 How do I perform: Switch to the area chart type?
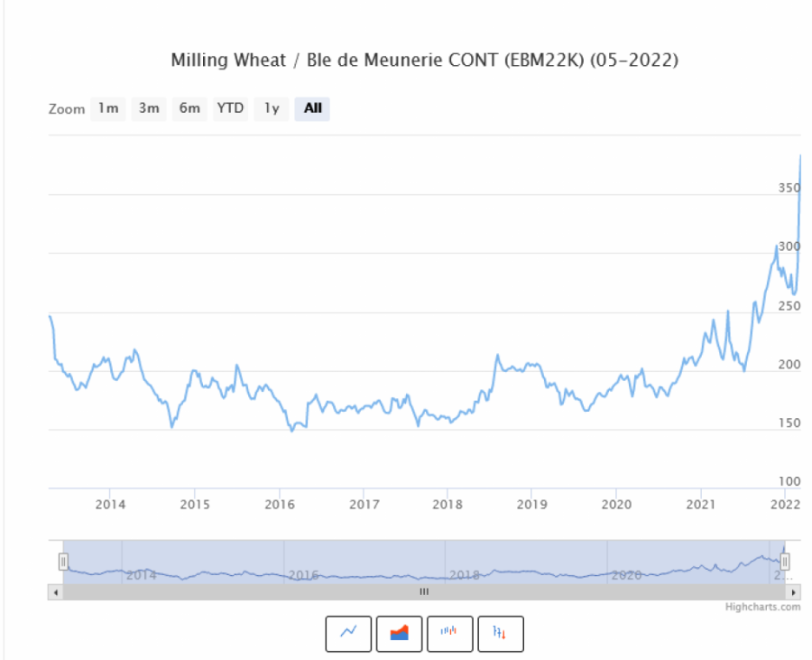point(399,633)
